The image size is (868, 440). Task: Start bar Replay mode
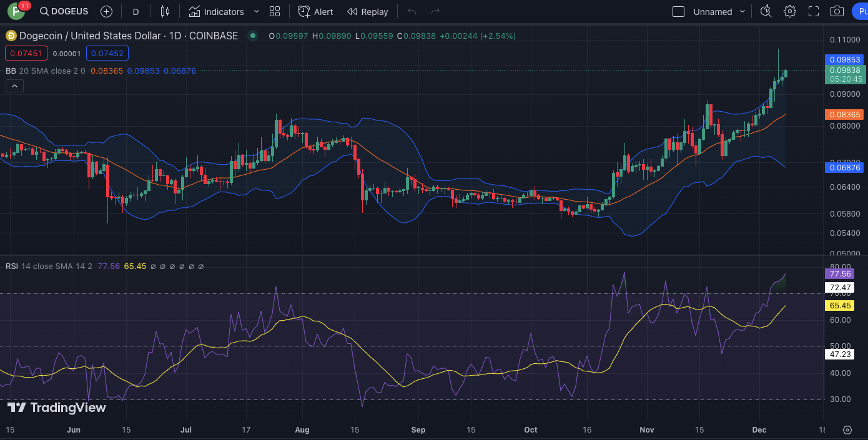367,12
